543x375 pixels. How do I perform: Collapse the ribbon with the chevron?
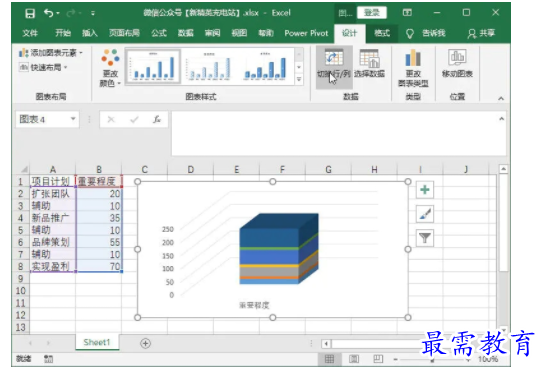click(501, 99)
